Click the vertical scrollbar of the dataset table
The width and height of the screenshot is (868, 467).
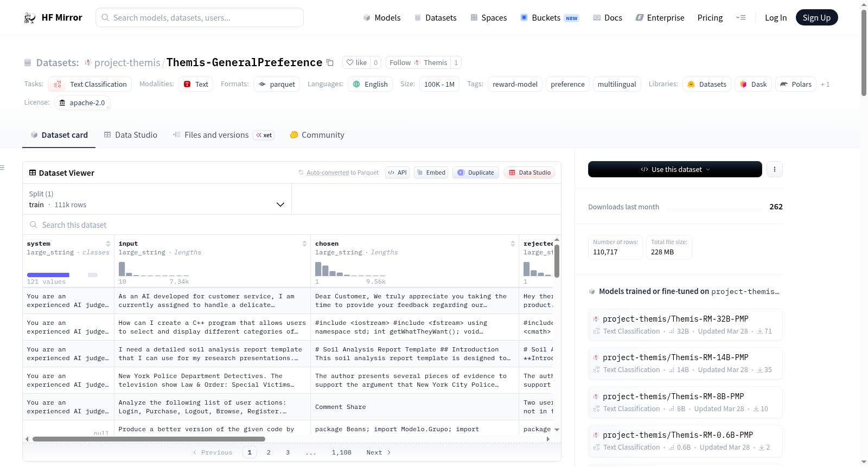pos(557,261)
